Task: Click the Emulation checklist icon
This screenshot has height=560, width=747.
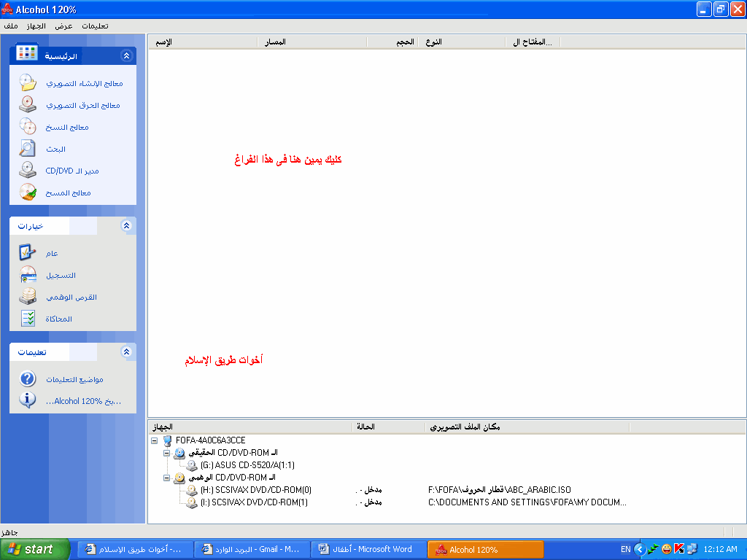Action: tap(28, 319)
